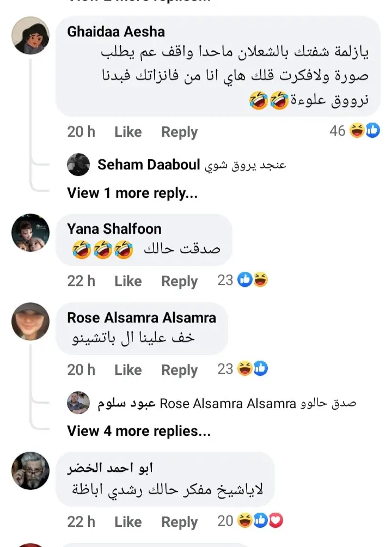Reply to Ghaidaa Aesha's comment

click(x=179, y=132)
